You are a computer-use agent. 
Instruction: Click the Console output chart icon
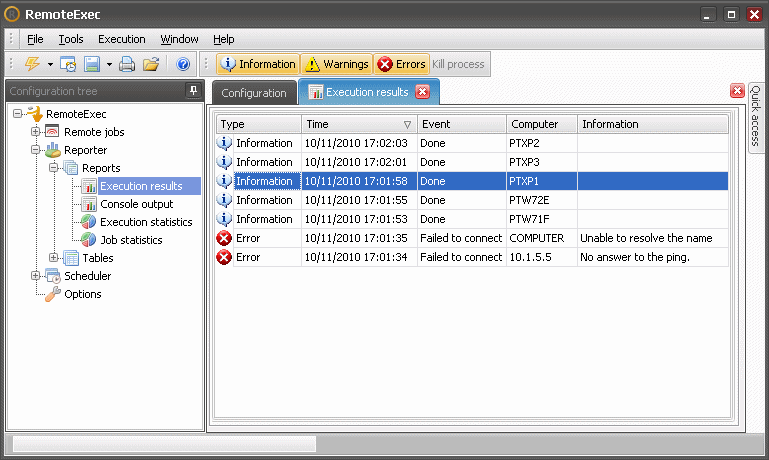[x=89, y=204]
